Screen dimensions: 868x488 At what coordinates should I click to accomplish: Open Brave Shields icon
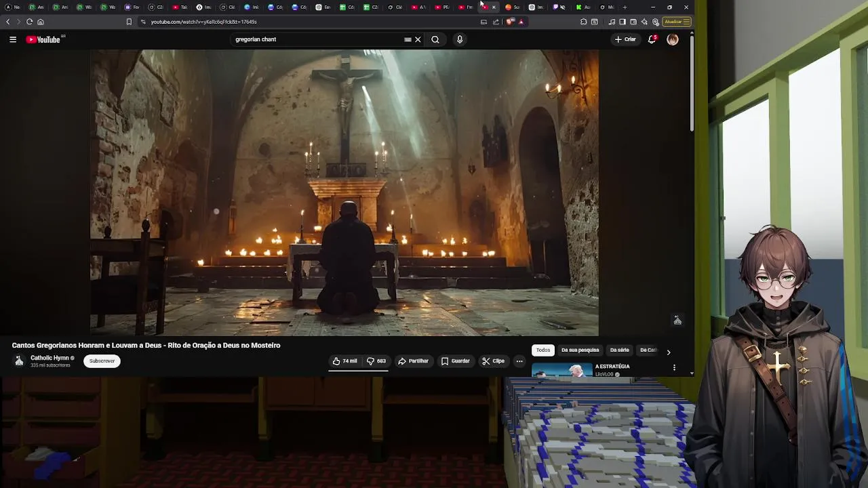click(x=510, y=22)
